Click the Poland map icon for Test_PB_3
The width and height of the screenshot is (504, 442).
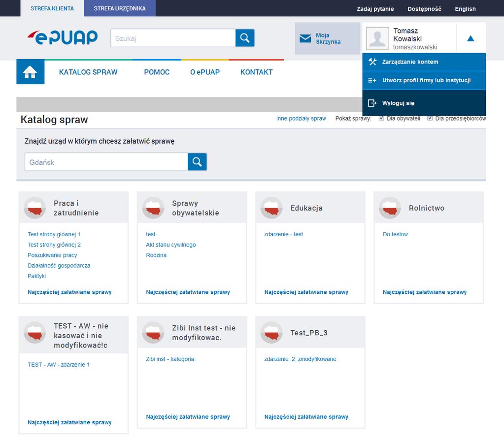(x=271, y=333)
